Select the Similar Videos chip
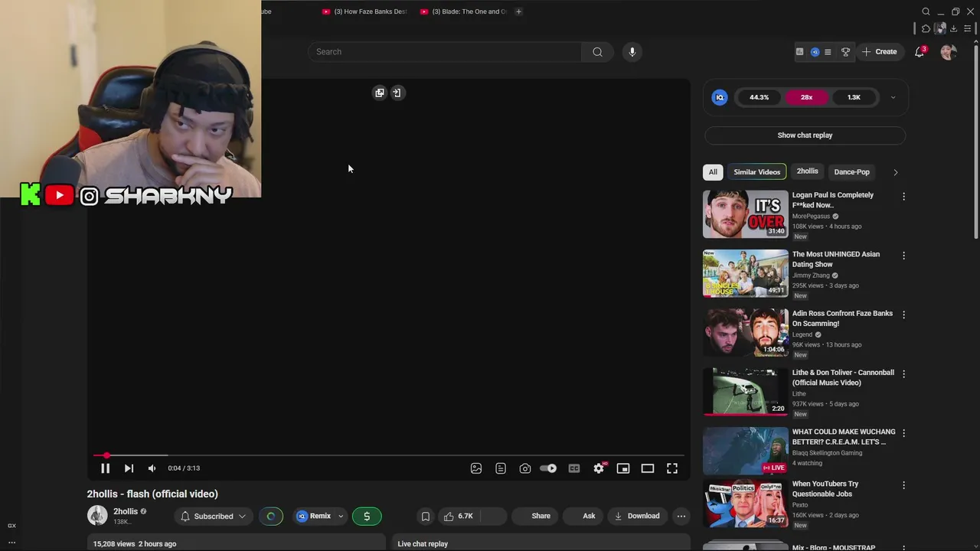This screenshot has width=980, height=551. tap(756, 172)
